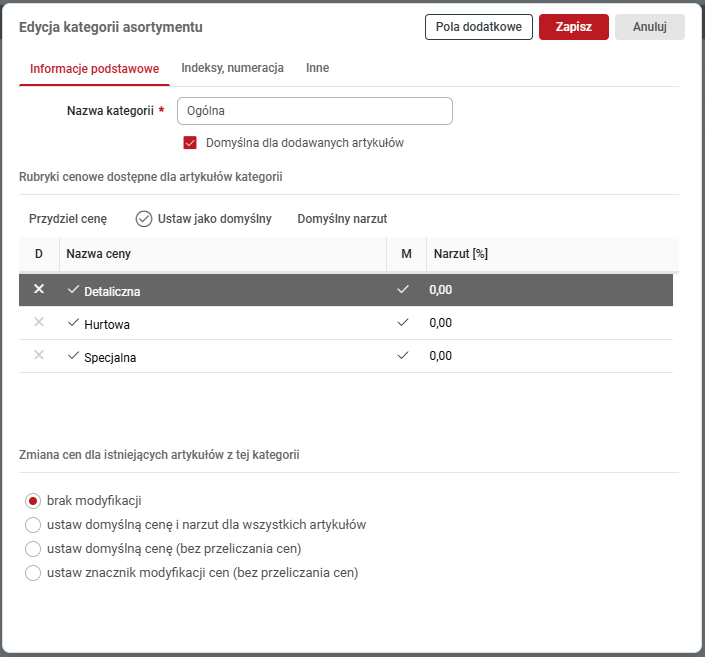Click the X icon in the Hurtowa row
Screen dimensions: 705x657
click(39, 322)
